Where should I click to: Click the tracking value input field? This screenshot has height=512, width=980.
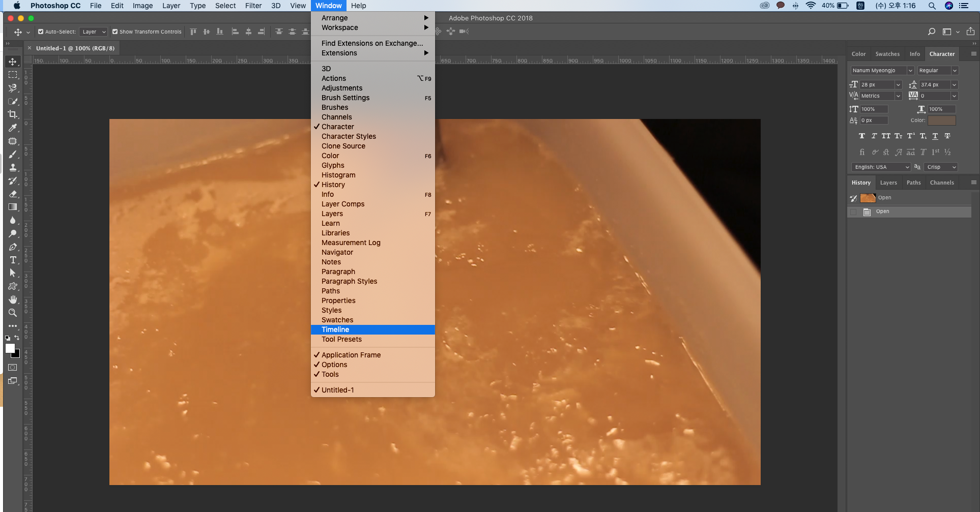(934, 96)
